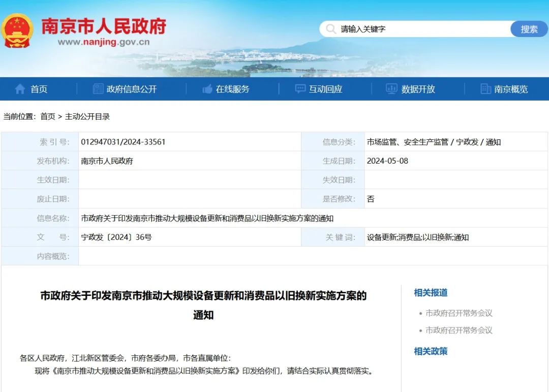This screenshot has width=549, height=392.
Task: Click the document icon beside 政府信息公开
Action: pos(98,89)
